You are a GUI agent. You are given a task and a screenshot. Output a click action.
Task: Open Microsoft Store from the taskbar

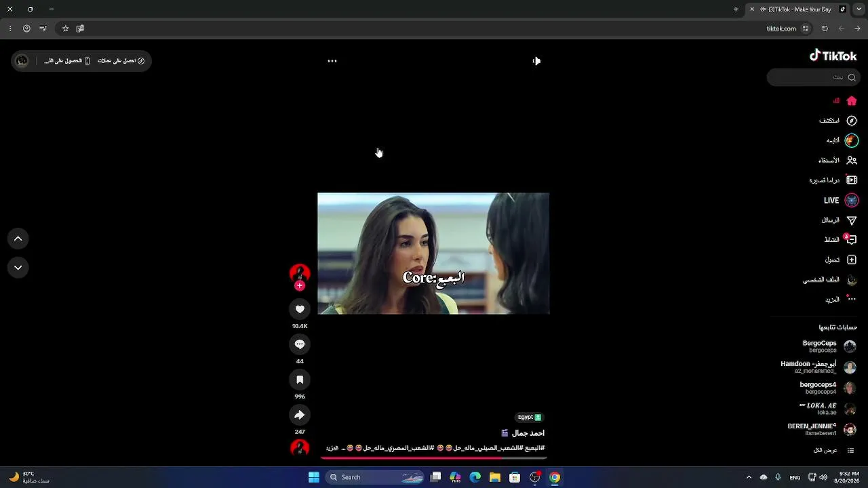point(515,477)
